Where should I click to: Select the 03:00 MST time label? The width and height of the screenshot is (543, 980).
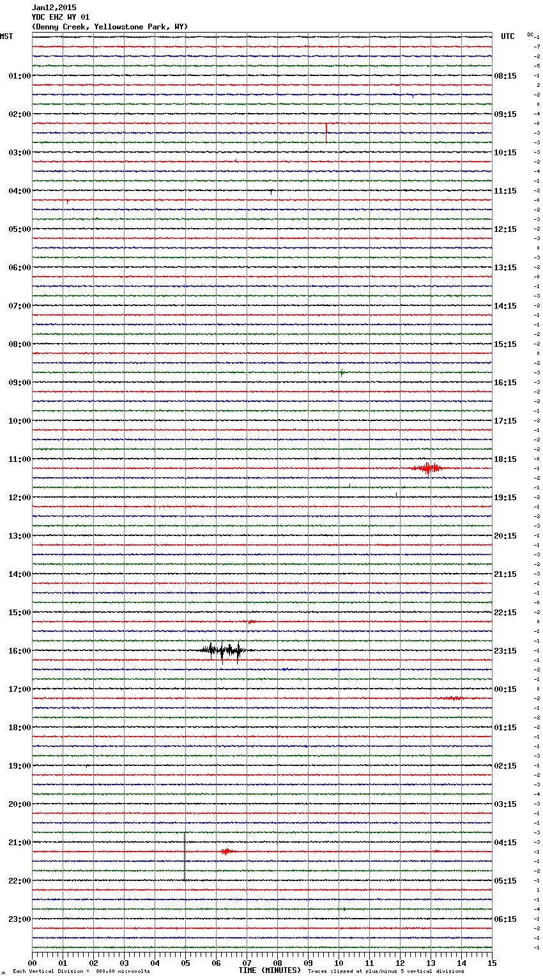[x=19, y=153]
